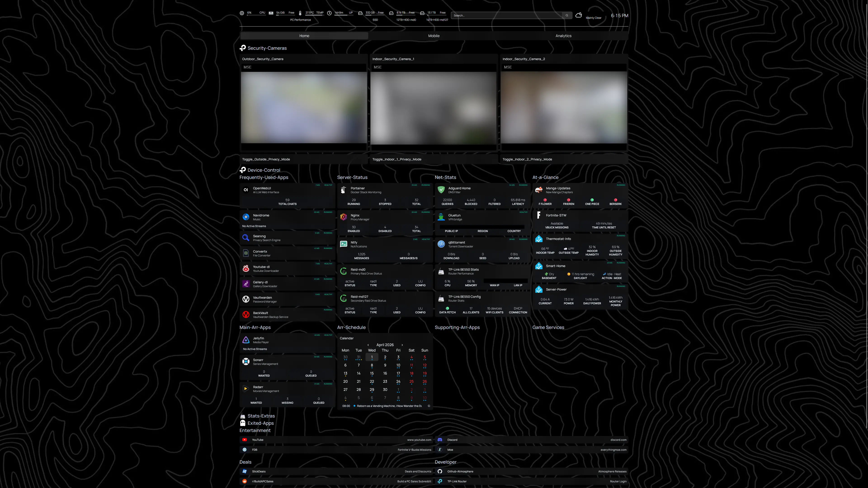868x488 pixels.
Task: Toggle Indoor 1 Privacy Mode
Action: [397, 159]
